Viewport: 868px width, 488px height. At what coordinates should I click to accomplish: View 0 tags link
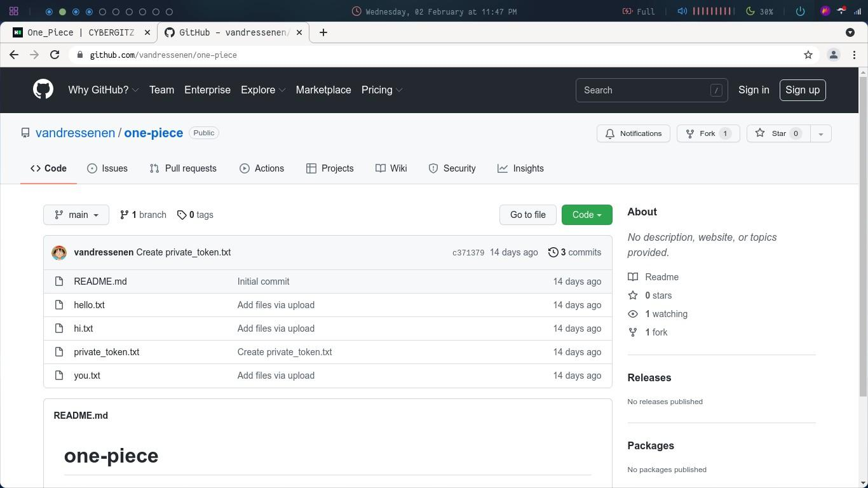click(195, 215)
